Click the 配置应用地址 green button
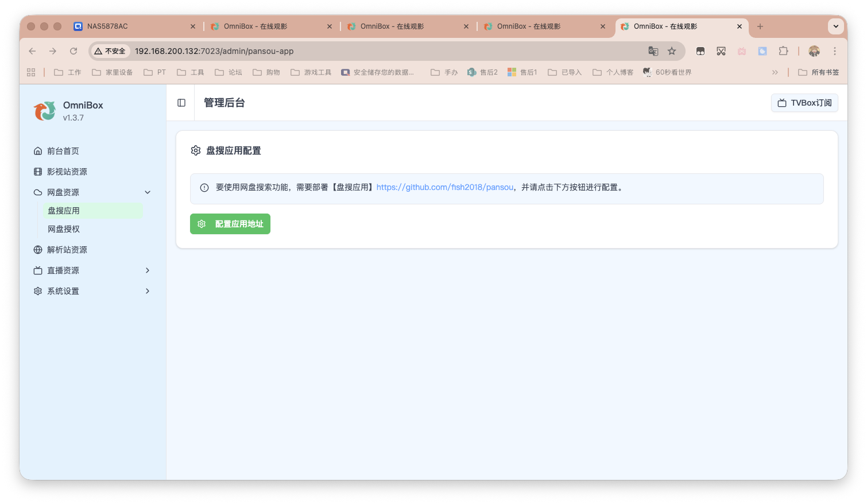The image size is (867, 504). click(x=230, y=224)
